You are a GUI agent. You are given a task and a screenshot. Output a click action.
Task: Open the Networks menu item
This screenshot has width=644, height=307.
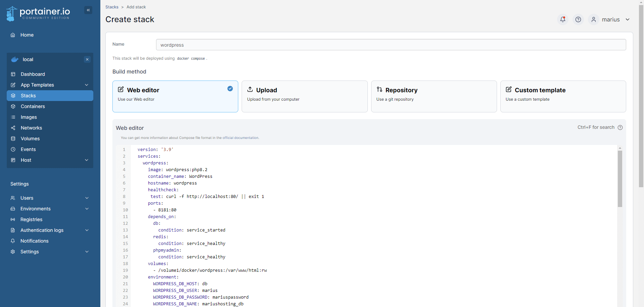(x=50, y=128)
